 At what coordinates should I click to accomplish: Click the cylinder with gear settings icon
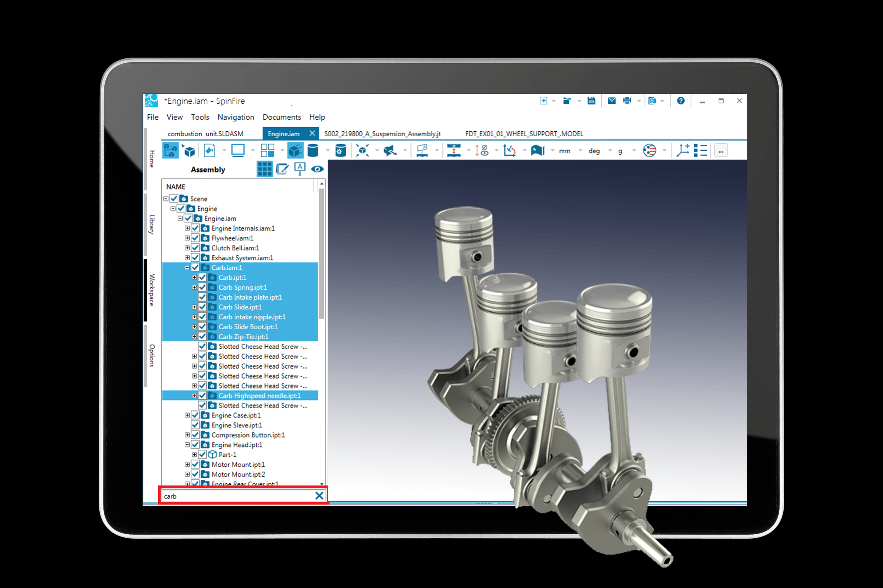click(340, 151)
